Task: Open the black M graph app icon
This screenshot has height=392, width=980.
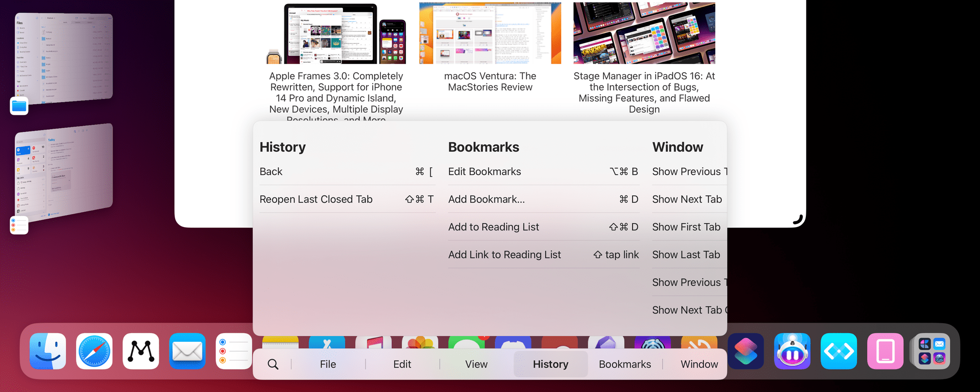Action: tap(141, 351)
